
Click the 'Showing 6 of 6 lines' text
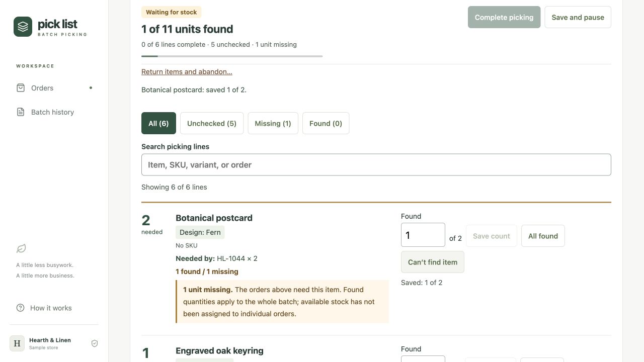(174, 187)
